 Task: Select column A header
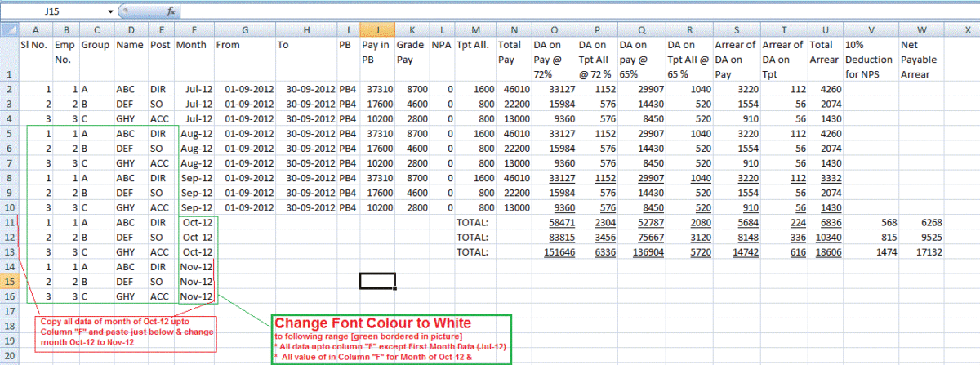(x=36, y=30)
